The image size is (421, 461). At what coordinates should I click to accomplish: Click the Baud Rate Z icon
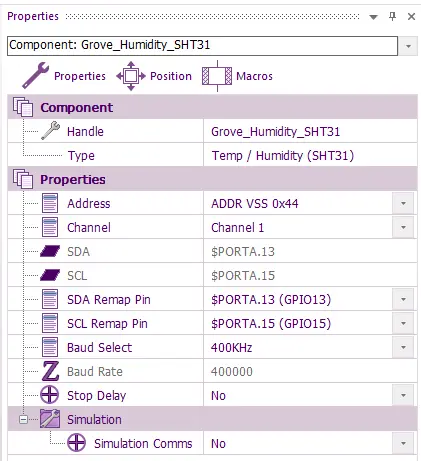point(50,371)
